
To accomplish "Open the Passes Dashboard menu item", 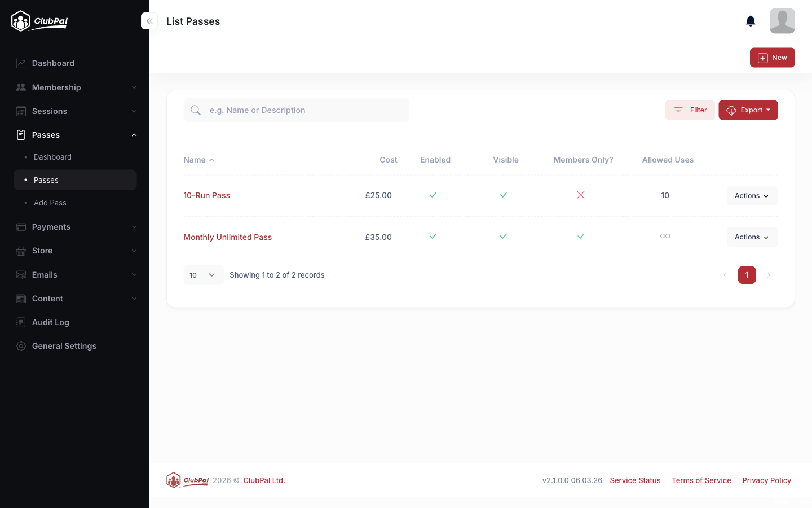I will click(52, 157).
